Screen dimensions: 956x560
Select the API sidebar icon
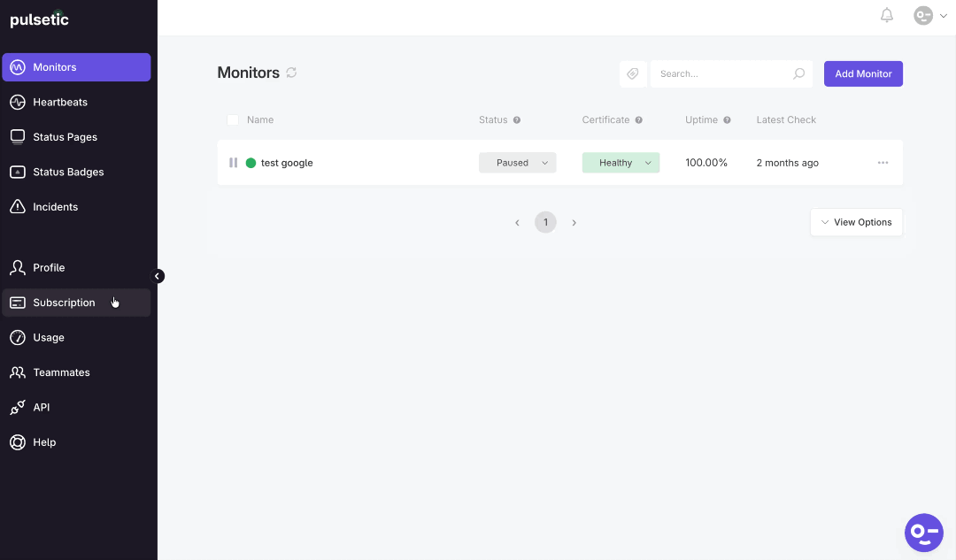[17, 407]
